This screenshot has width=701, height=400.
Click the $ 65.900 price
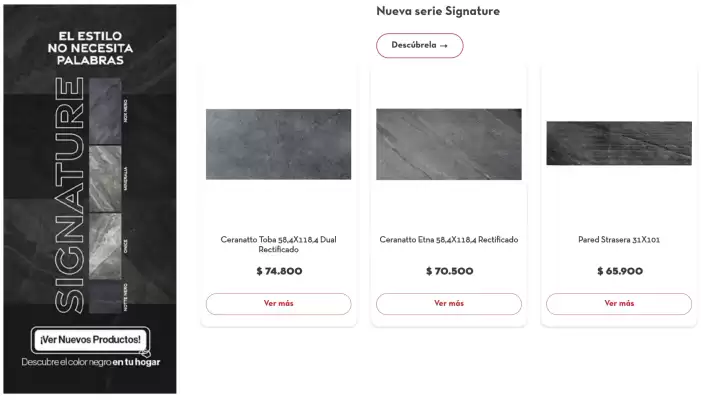pos(619,271)
